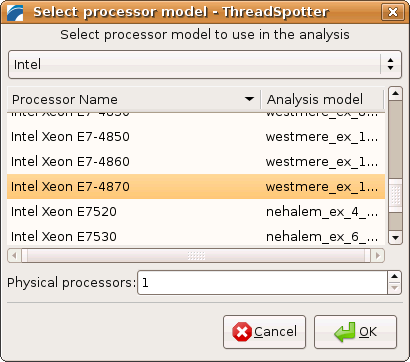Screen dimensions: 410x362
Task: Sort by Processor Name column header
Action: point(133,99)
